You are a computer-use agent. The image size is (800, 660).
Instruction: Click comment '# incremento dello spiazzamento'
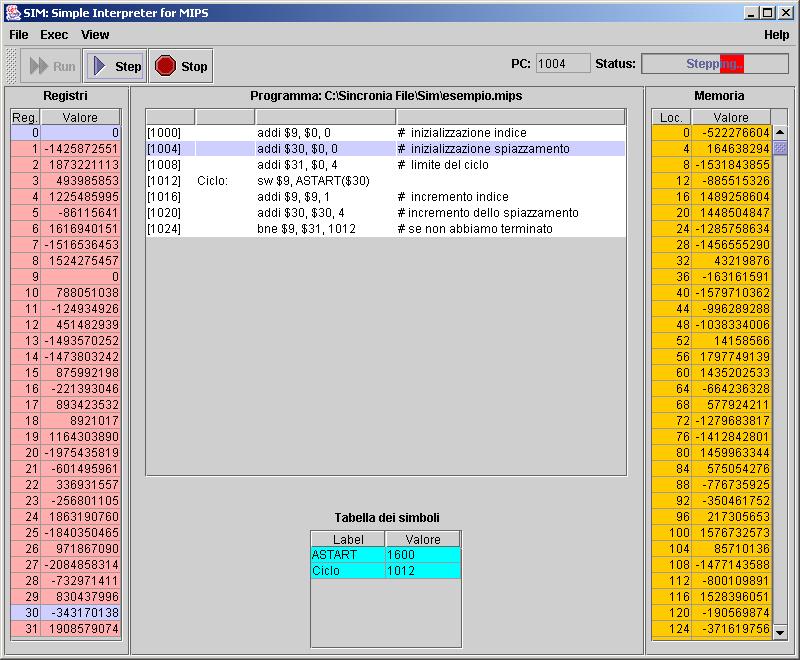(488, 213)
